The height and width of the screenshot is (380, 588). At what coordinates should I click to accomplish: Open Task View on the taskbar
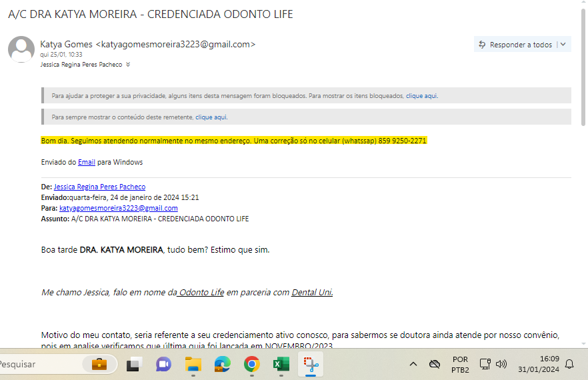(x=134, y=364)
